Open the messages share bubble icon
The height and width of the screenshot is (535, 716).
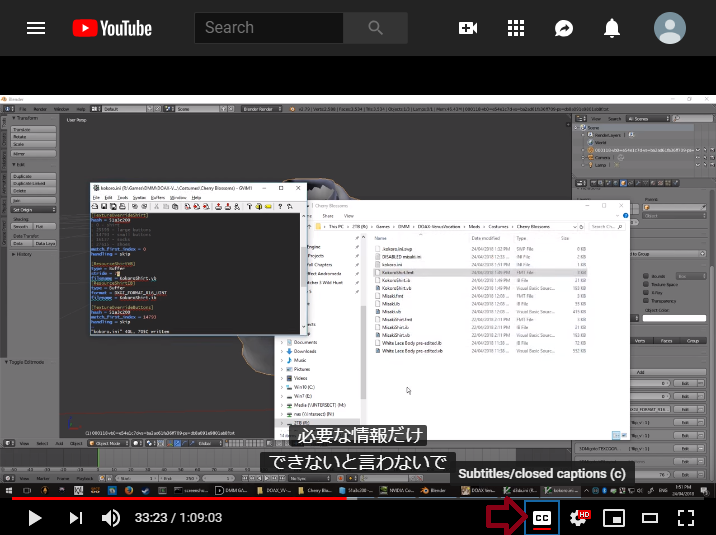click(564, 28)
